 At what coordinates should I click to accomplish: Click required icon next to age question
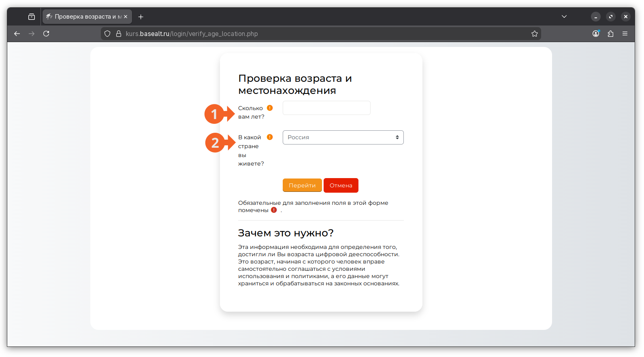(x=270, y=108)
